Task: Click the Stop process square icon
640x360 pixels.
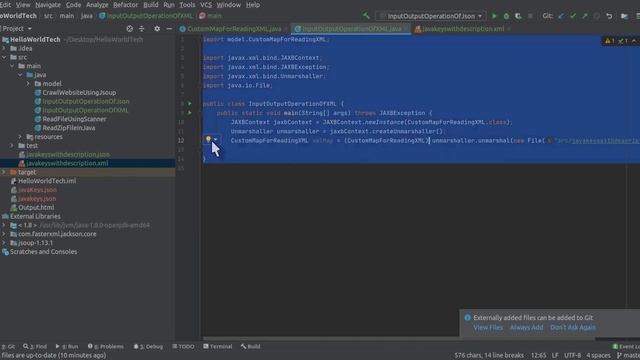Action: pos(530,16)
